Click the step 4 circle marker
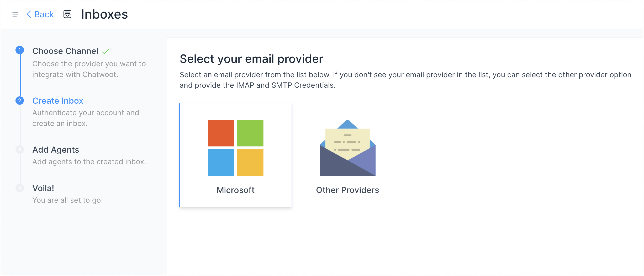 (x=20, y=188)
